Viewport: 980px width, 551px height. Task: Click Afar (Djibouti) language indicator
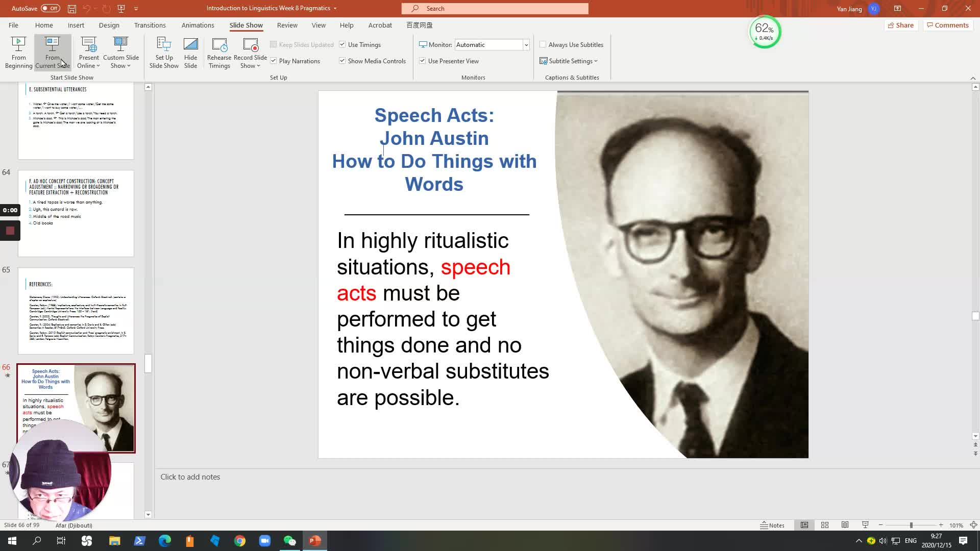pos(74,525)
